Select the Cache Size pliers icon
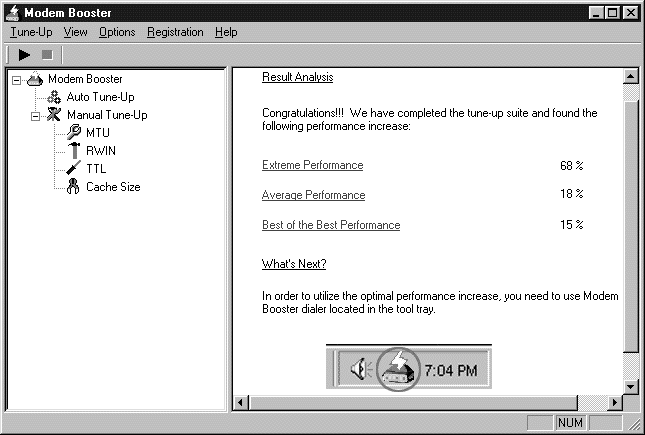Image resolution: width=645 pixels, height=435 pixels. coord(73,186)
